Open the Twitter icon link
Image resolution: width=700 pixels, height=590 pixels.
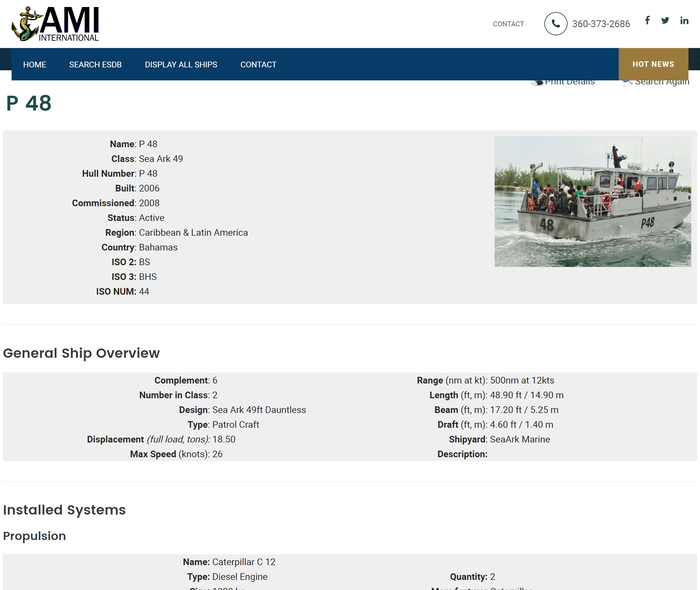[x=665, y=21]
